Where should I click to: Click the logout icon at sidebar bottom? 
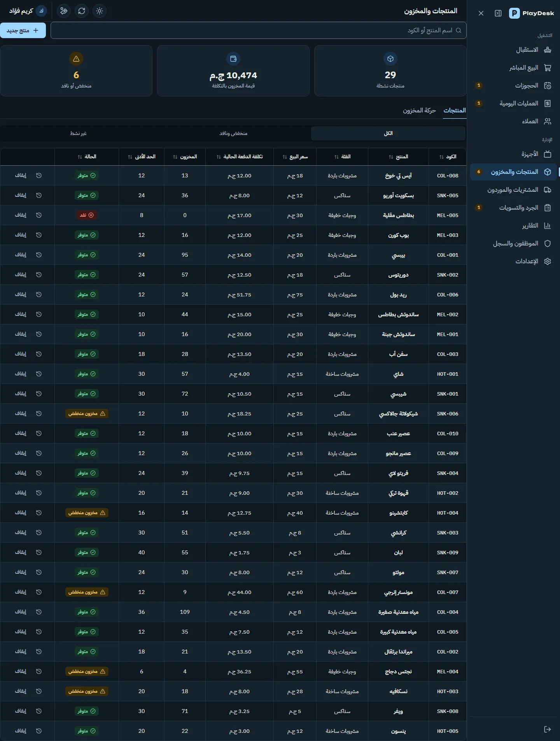[x=548, y=729]
